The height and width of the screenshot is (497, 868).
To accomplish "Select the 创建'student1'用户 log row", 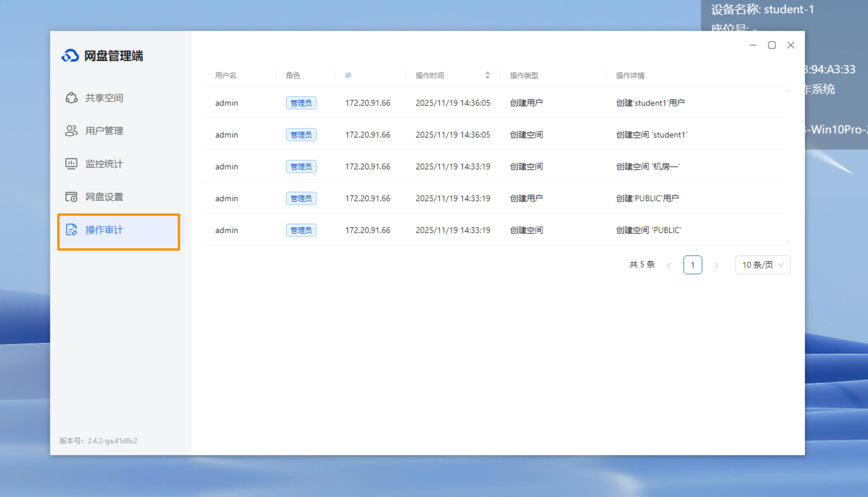I will pyautogui.click(x=650, y=103).
